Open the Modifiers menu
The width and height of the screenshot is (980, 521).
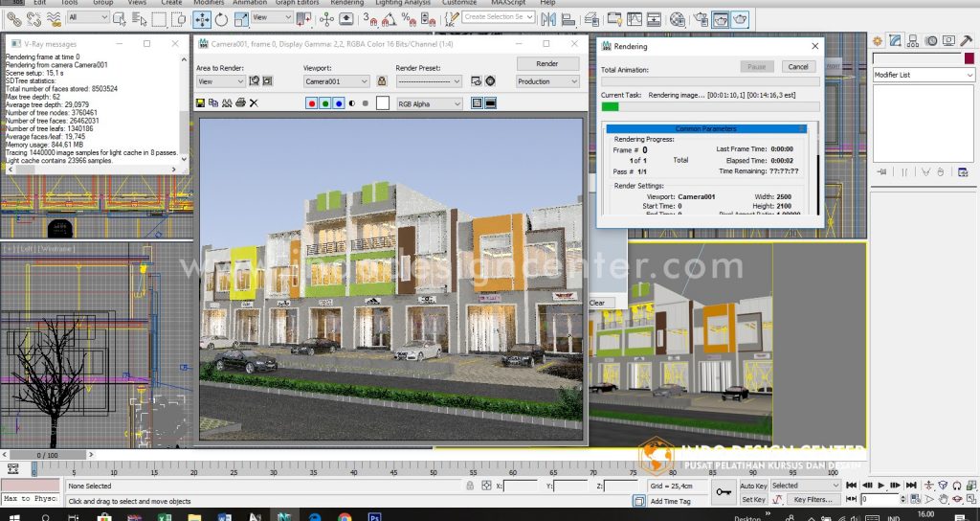[x=208, y=3]
